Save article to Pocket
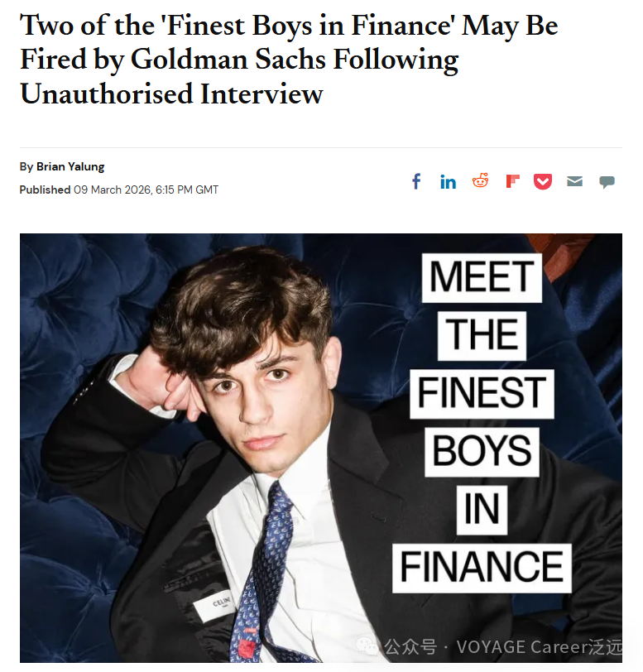 [x=543, y=181]
